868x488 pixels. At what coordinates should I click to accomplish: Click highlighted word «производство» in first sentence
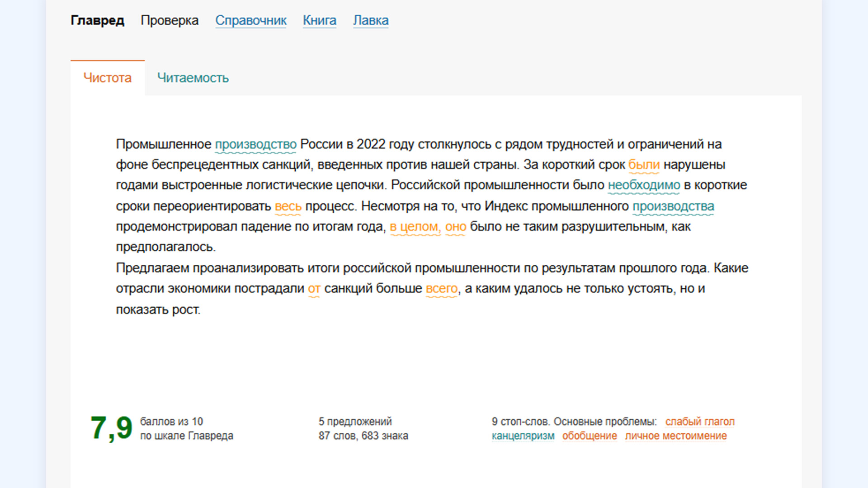tap(255, 145)
